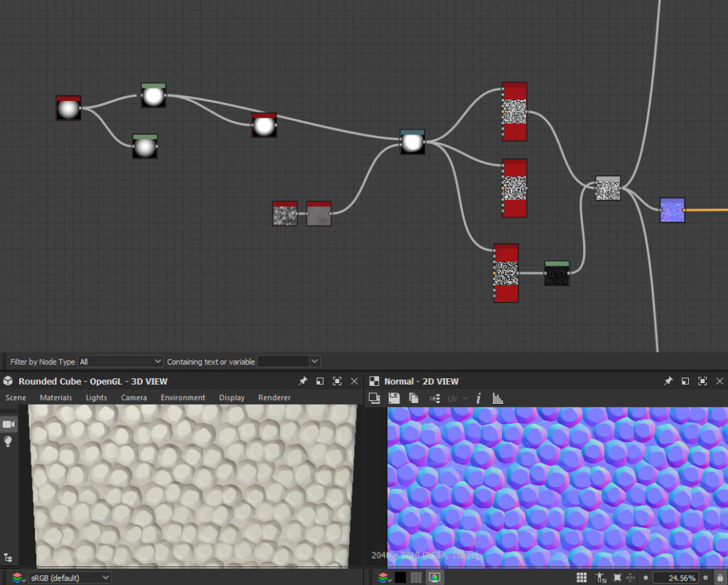Zoom in with the plus button
The image size is (728, 585).
click(706, 578)
